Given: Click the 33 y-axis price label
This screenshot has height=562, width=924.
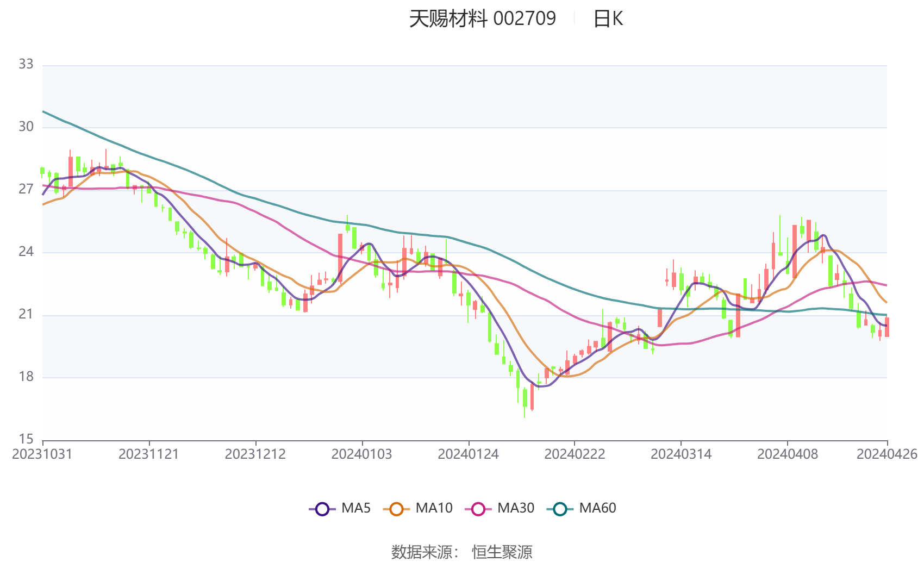Looking at the screenshot, I should 26,64.
